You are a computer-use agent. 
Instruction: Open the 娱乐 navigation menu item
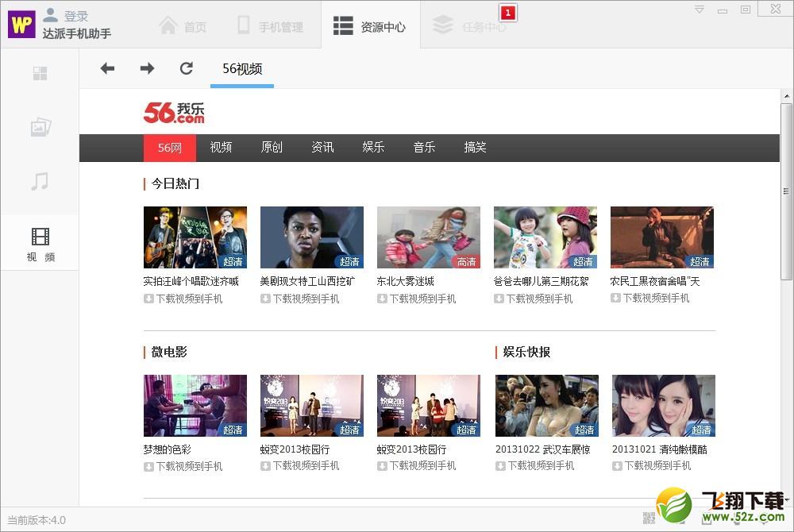[373, 148]
